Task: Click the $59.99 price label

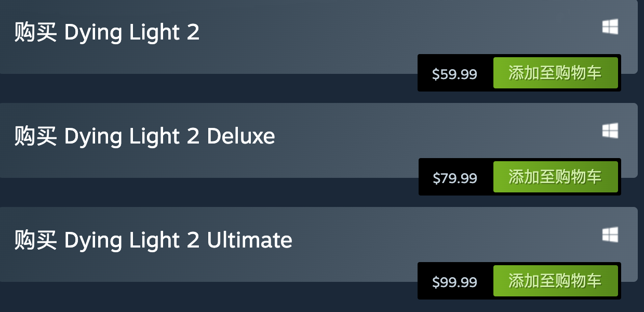Action: (454, 74)
